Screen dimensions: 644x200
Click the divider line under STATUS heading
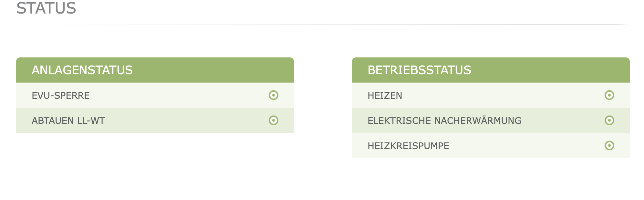[x=323, y=25]
